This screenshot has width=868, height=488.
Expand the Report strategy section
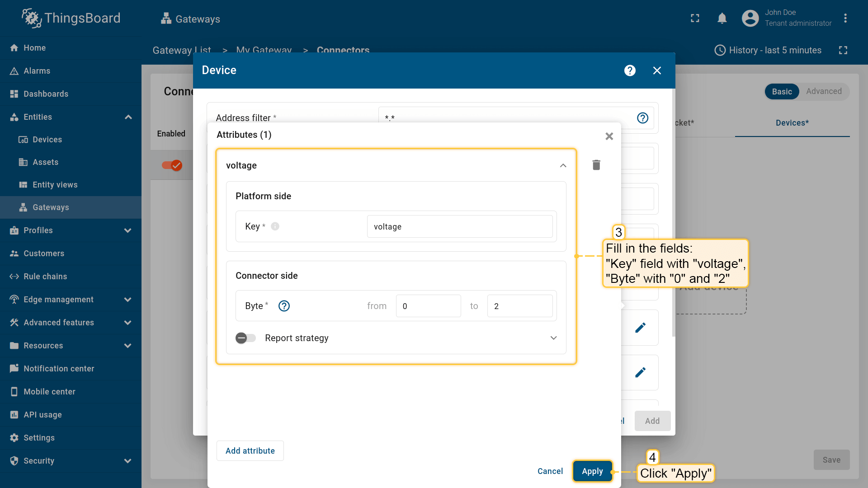click(553, 338)
